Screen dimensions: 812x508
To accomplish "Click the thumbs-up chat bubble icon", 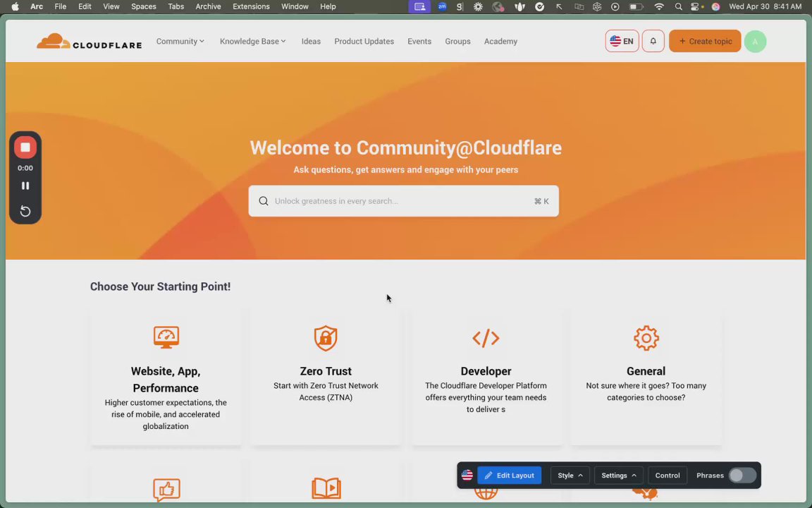I will (x=166, y=490).
